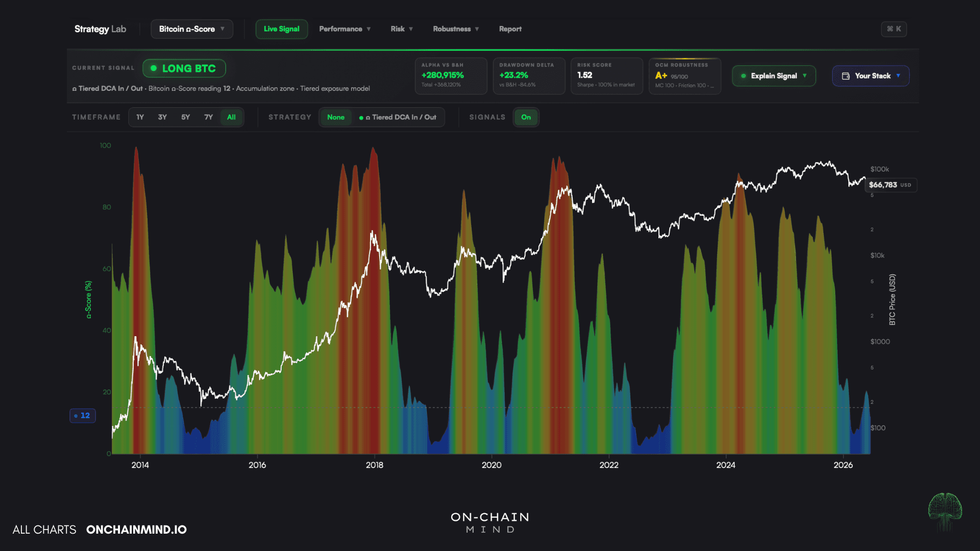Expand the Robustness menu

click(x=456, y=29)
